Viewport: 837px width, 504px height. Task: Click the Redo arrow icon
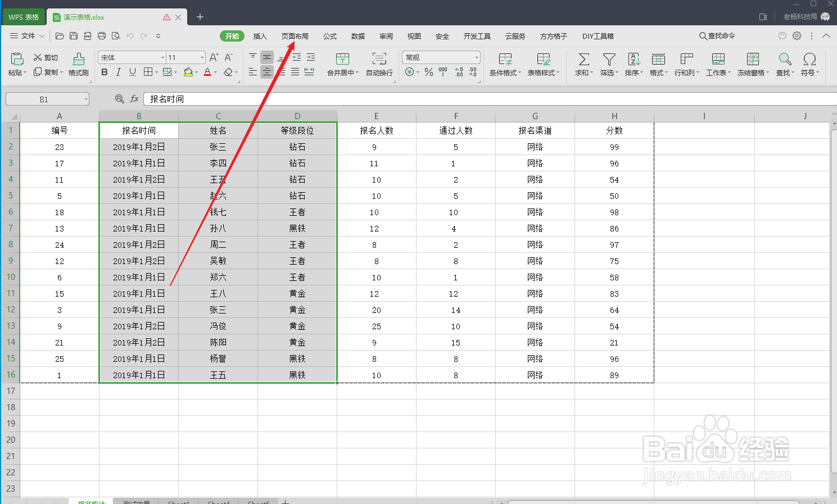[x=144, y=36]
